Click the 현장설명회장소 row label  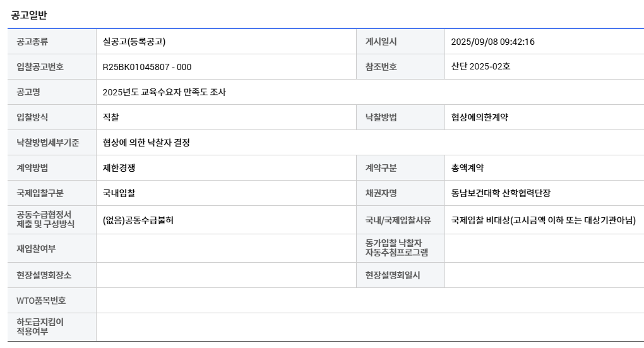[x=44, y=275]
